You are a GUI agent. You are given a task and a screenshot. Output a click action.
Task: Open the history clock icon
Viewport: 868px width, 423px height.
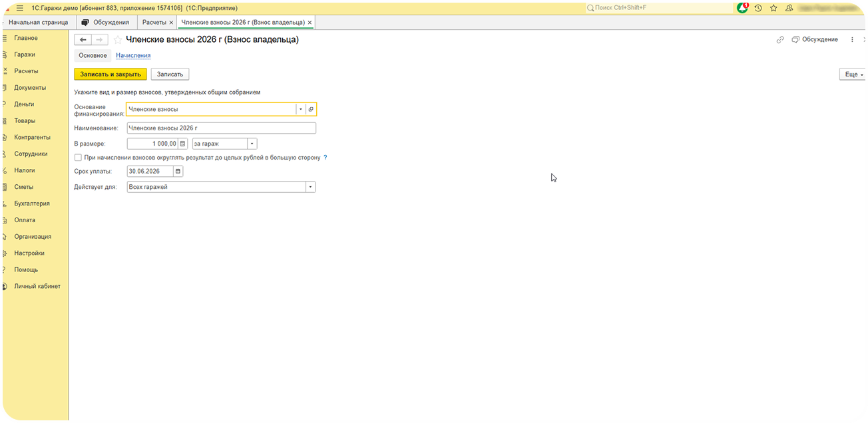[x=758, y=8]
